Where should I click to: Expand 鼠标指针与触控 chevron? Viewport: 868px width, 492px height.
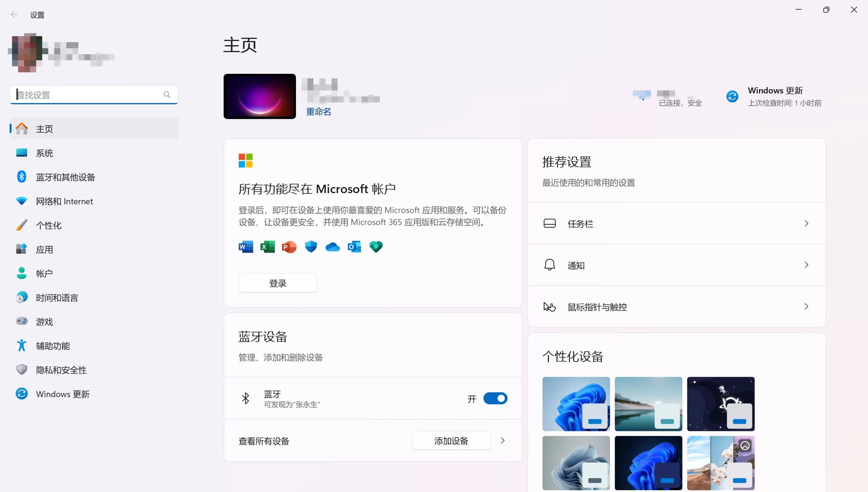tap(806, 307)
